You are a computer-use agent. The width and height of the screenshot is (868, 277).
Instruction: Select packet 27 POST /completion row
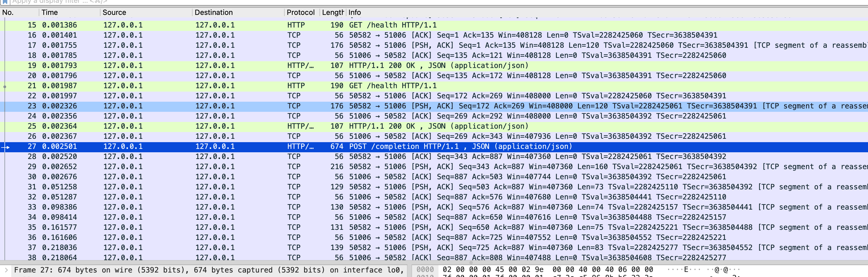[x=434, y=147]
